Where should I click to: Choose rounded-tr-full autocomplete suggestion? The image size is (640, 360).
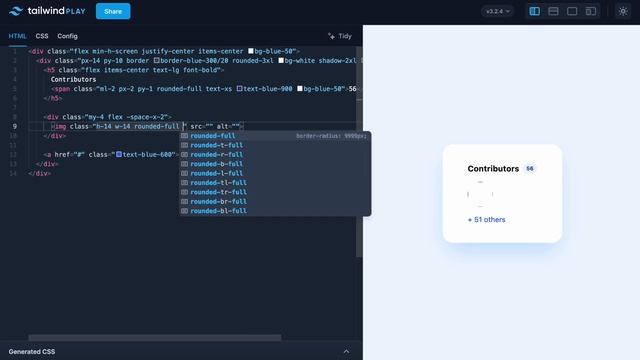(x=275, y=192)
